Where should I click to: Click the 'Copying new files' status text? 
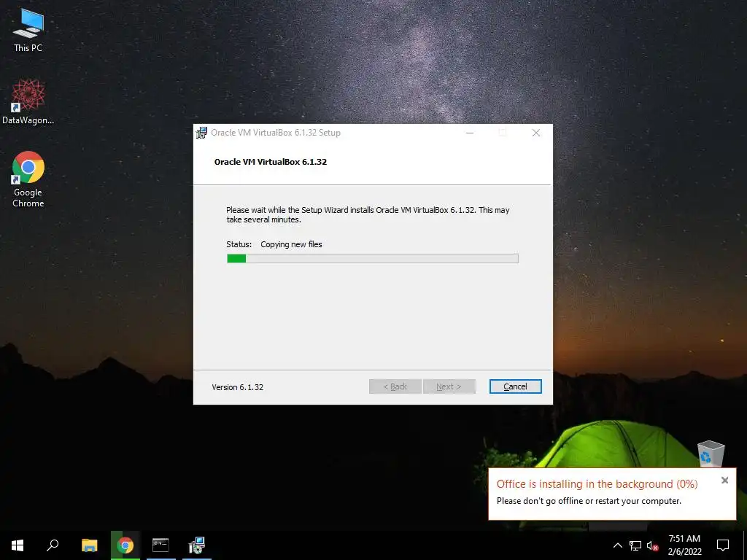tap(291, 244)
